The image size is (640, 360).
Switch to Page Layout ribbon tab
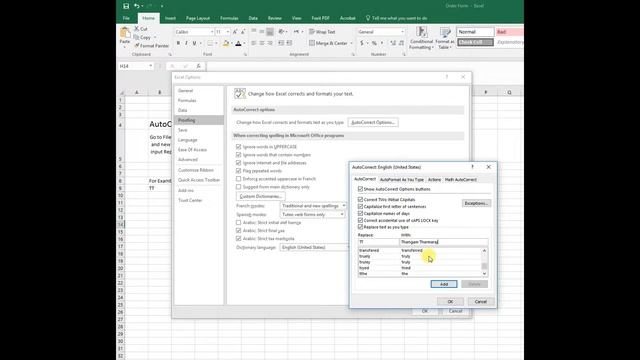click(198, 18)
